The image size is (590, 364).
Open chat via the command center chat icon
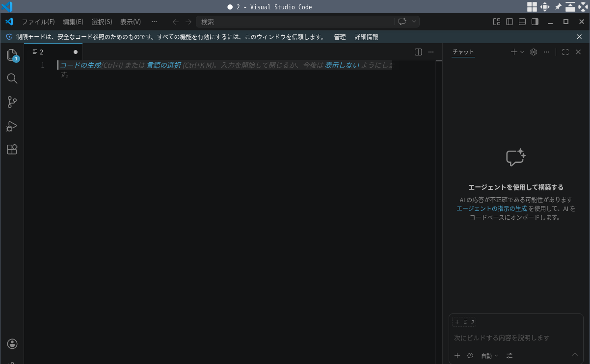click(402, 22)
